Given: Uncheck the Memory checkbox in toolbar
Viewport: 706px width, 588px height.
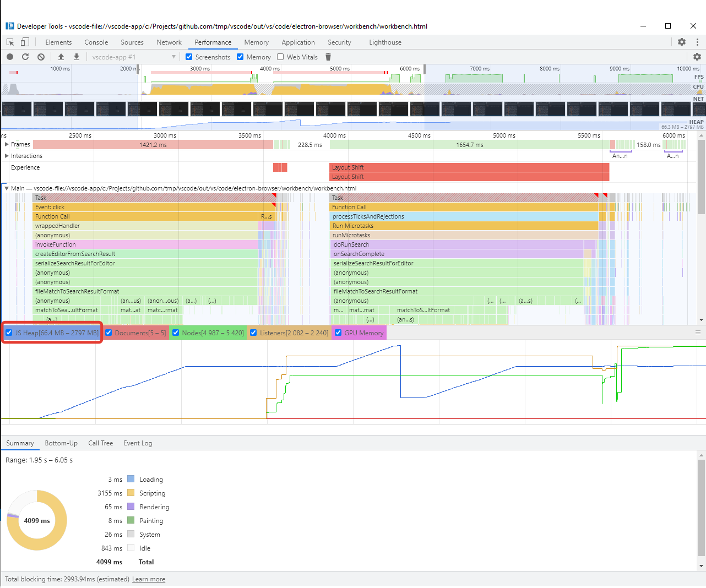Looking at the screenshot, I should 240,57.
